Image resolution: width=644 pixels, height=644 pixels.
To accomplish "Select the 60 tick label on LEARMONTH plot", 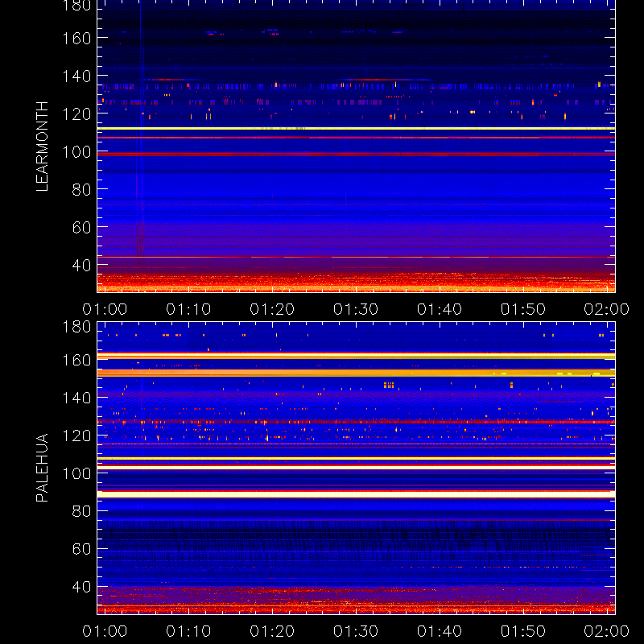I will 81,227.
